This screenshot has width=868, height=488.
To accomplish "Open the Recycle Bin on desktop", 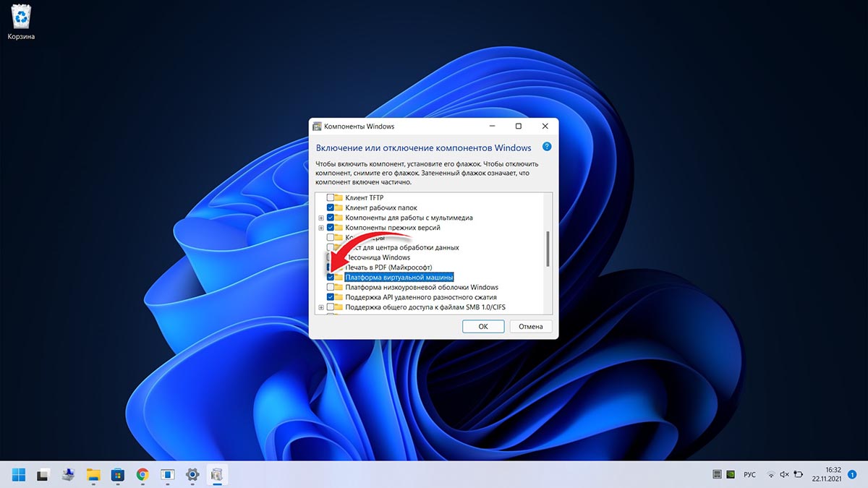I will tap(21, 20).
